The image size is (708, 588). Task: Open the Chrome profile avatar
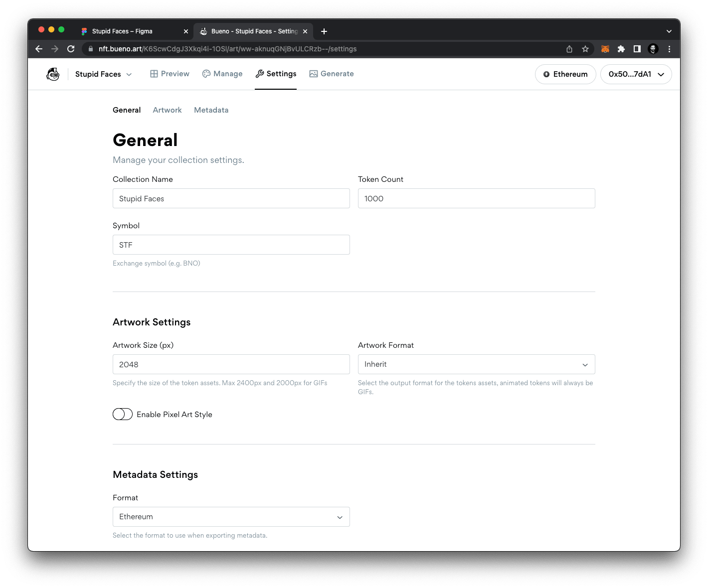[x=653, y=49]
